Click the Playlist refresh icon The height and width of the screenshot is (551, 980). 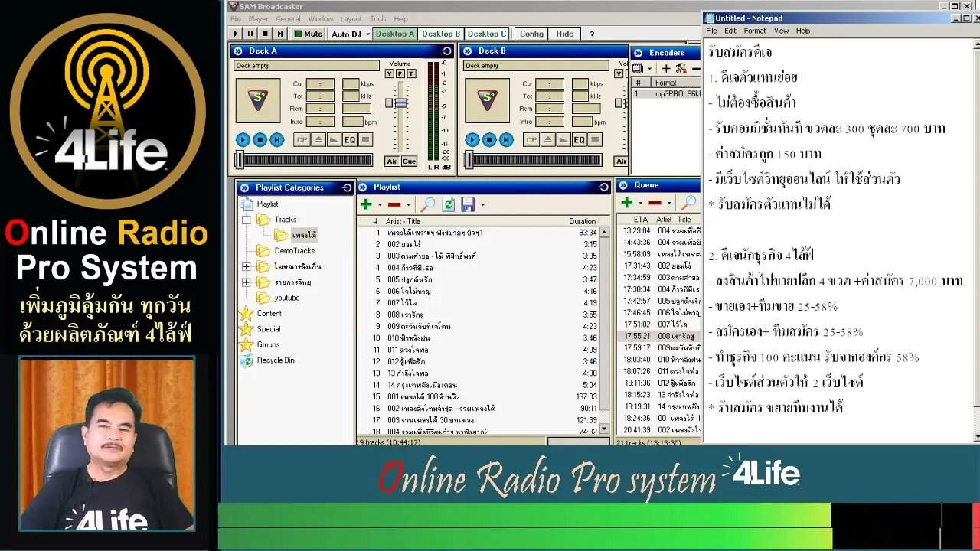[x=449, y=204]
